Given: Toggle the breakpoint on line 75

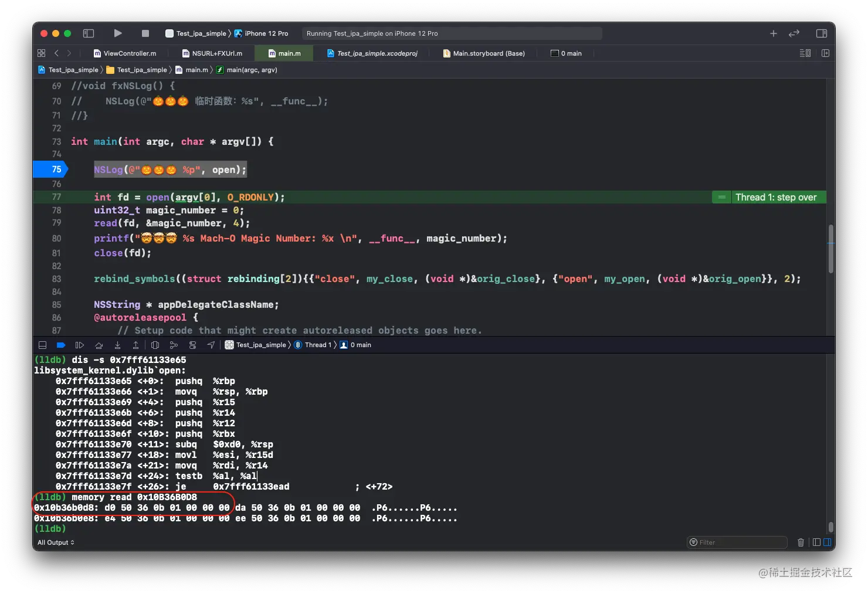Looking at the screenshot, I should tap(50, 169).
